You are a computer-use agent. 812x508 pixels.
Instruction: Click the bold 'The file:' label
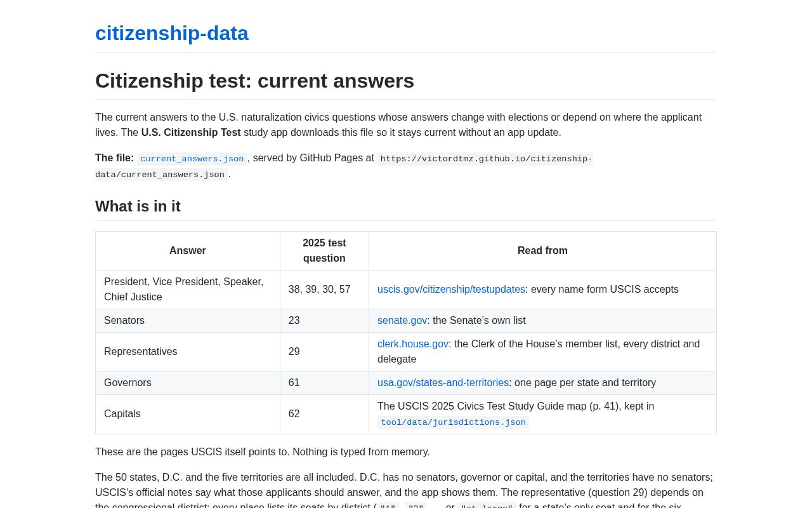point(115,158)
